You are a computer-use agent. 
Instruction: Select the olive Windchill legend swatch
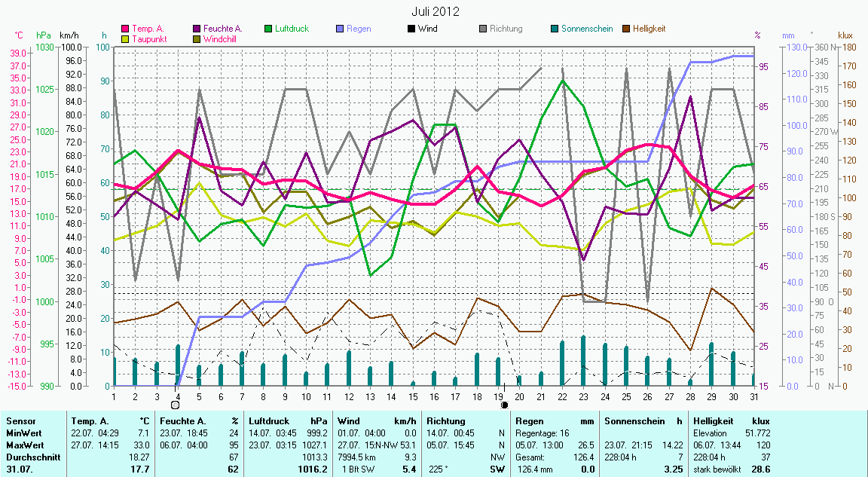pyautogui.click(x=197, y=38)
